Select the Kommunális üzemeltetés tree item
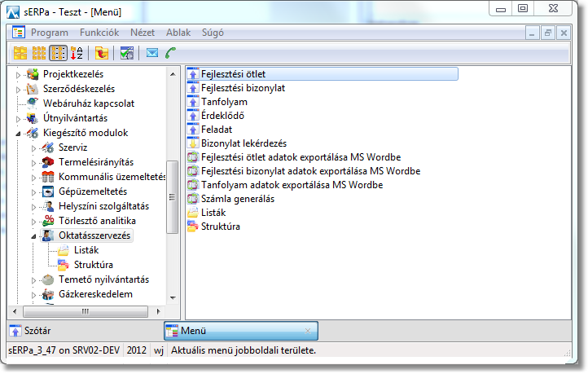Viewport: 588px width, 374px height. [112, 177]
